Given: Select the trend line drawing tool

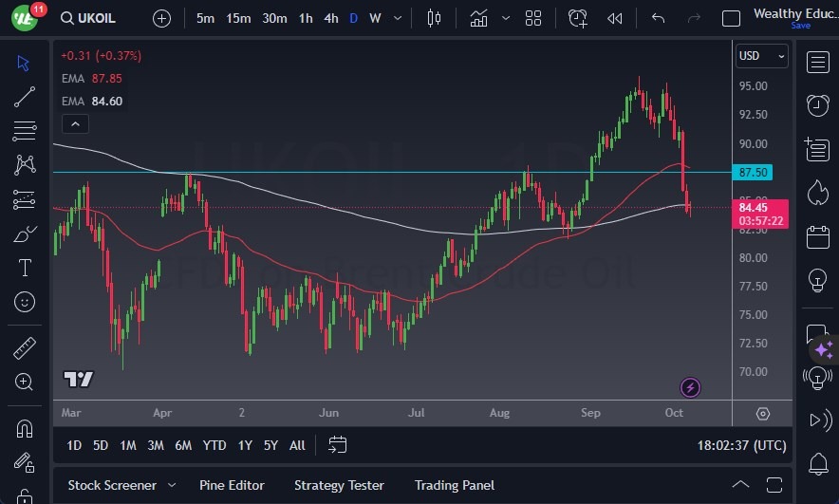Looking at the screenshot, I should click(x=25, y=97).
